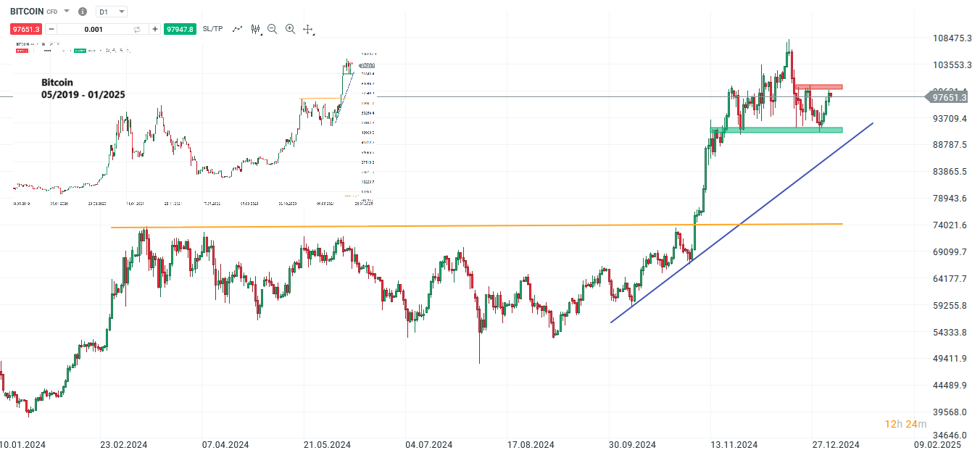Image resolution: width=980 pixels, height=458 pixels.
Task: Zoom out using the magnifier-minus icon
Action: pos(272,29)
